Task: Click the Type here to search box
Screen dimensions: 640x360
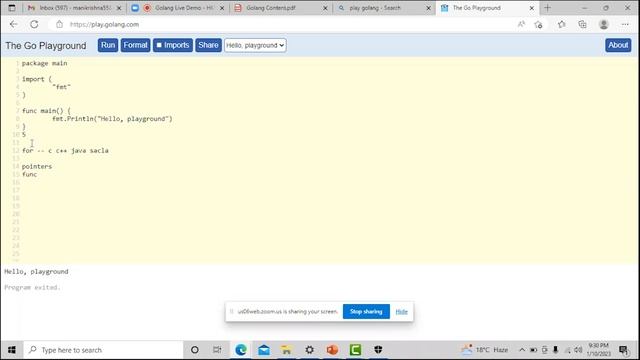Action: [103, 350]
